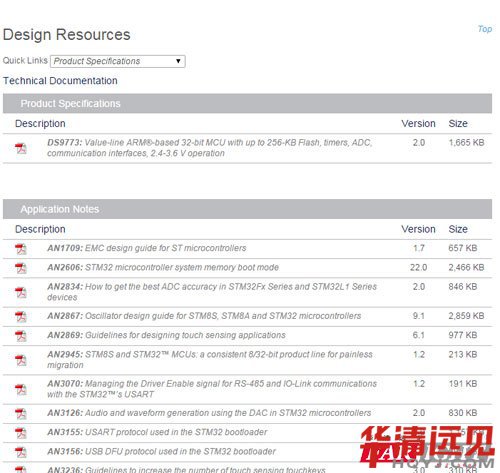Viewport: 500px width, 473px height.
Task: Select version 6.1 in AN2869 row
Action: [419, 335]
